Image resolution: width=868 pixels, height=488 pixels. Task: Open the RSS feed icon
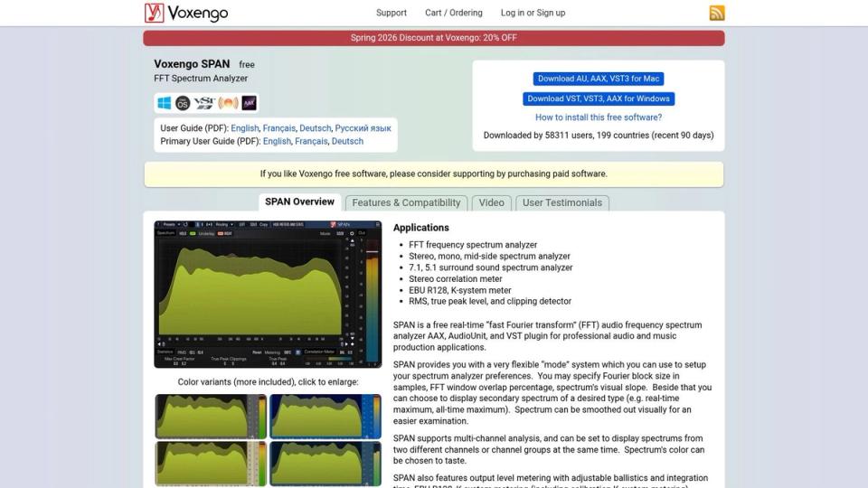717,13
